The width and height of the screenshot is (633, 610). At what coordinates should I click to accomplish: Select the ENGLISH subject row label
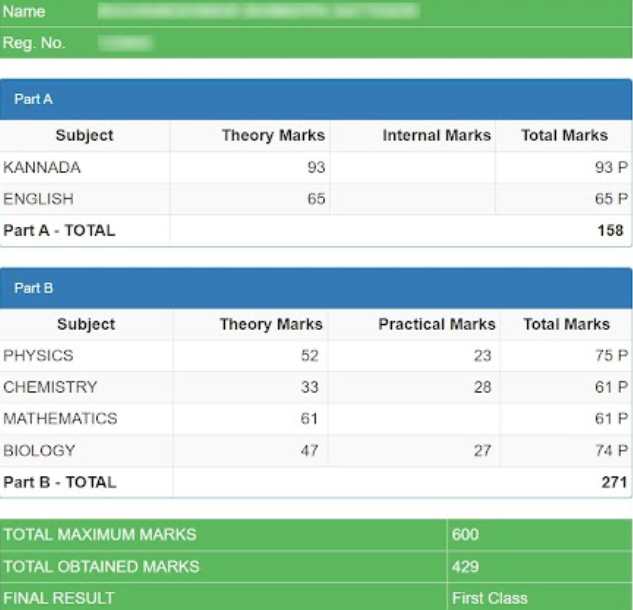click(38, 199)
